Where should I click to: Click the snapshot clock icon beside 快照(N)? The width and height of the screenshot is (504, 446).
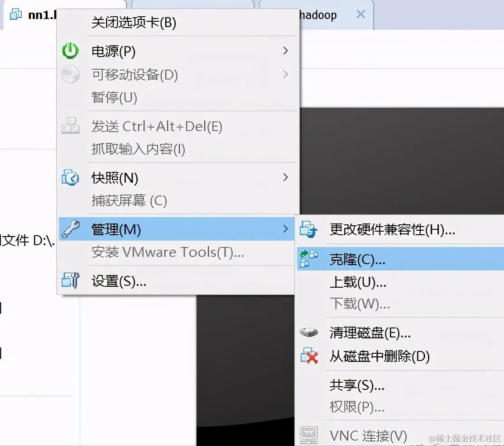point(70,177)
